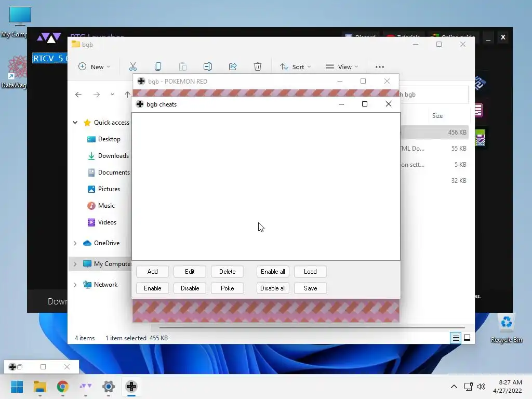This screenshot has width=532, height=399.
Task: Select Desktop in the navigation pane
Action: click(109, 139)
